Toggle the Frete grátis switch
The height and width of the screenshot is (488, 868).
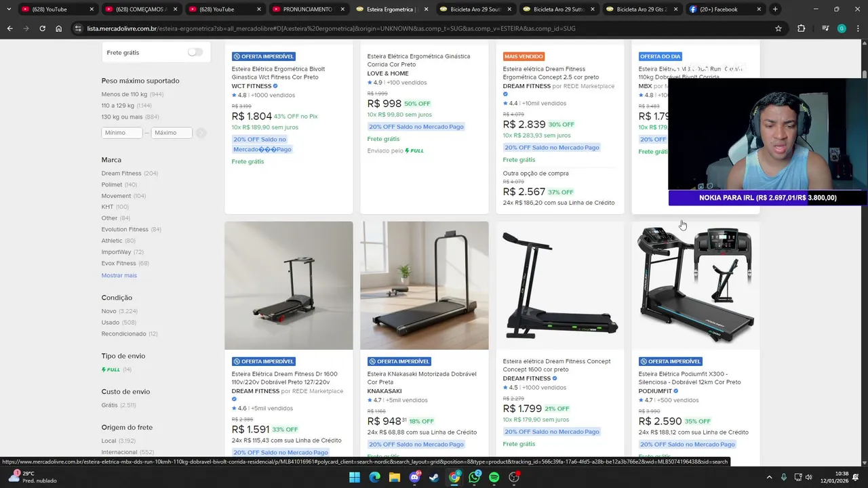pyautogui.click(x=195, y=52)
